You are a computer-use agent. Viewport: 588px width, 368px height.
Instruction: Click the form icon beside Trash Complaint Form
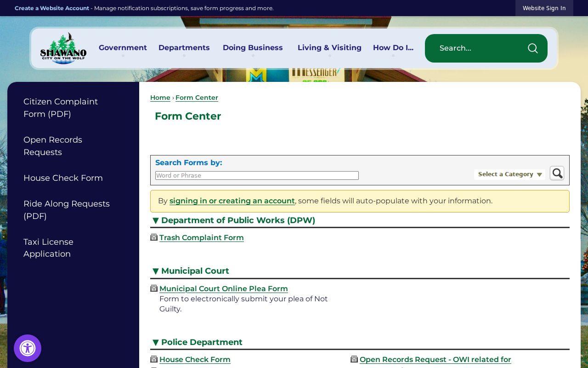point(154,237)
